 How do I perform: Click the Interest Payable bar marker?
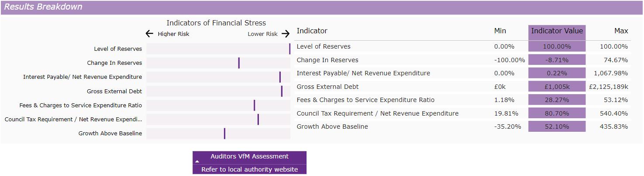pos(280,77)
